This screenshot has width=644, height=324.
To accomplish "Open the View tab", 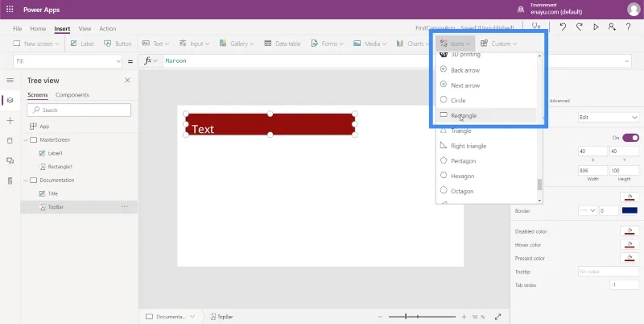I will coord(85,29).
